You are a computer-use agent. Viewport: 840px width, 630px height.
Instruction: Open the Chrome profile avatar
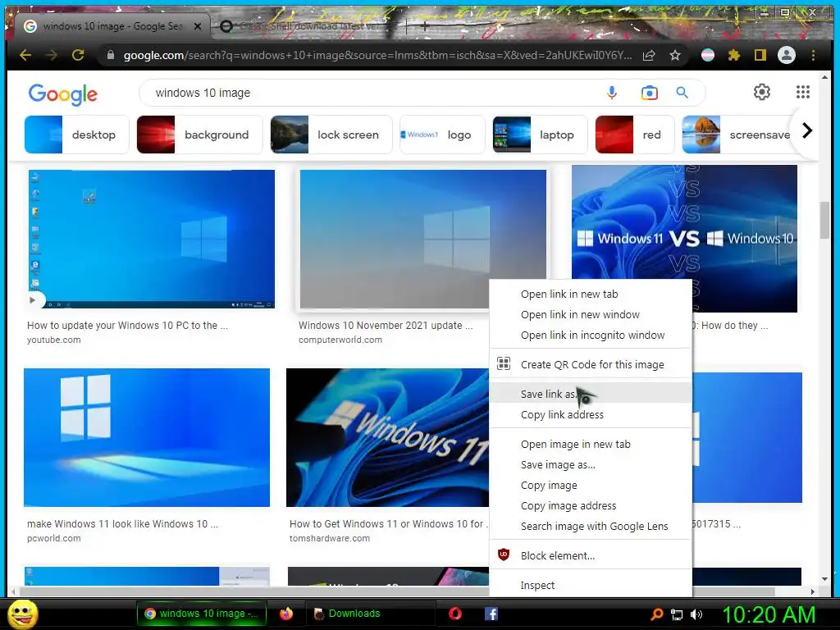(x=787, y=55)
